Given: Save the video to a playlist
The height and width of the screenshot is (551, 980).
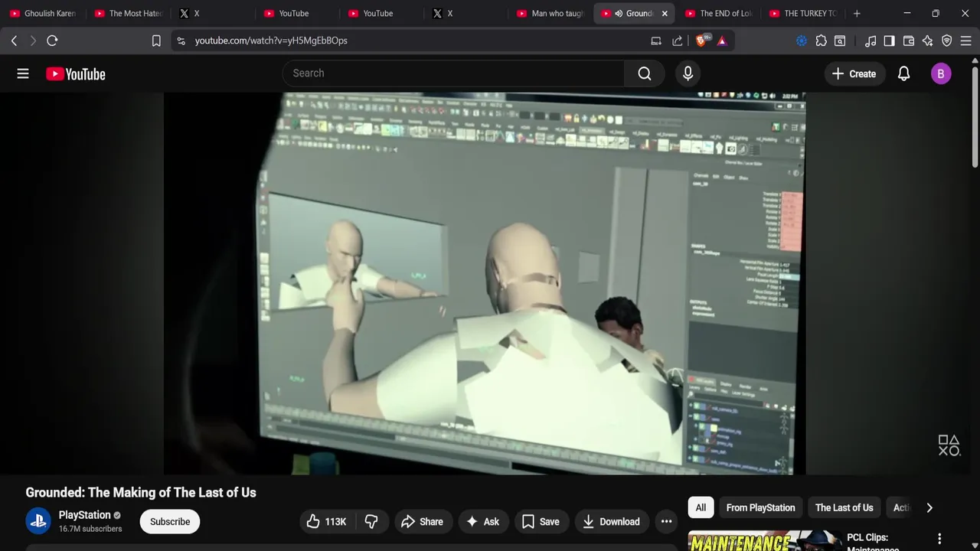Looking at the screenshot, I should pyautogui.click(x=541, y=521).
